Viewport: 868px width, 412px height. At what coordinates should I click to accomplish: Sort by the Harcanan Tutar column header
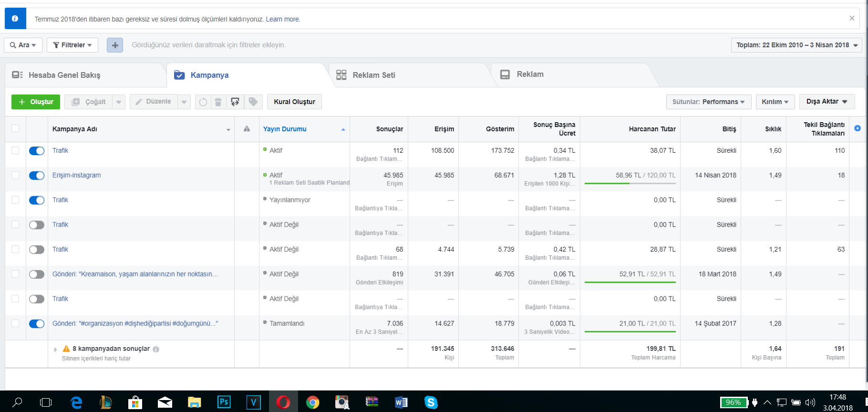pos(652,129)
